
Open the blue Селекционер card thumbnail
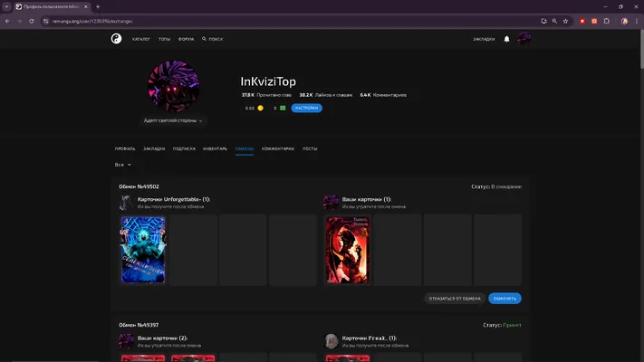(143, 250)
